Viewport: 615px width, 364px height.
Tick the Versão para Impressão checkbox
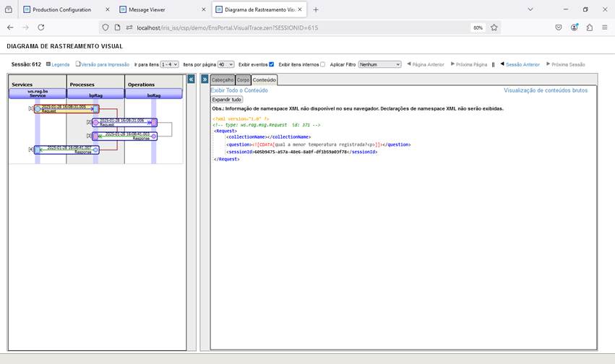(78, 64)
